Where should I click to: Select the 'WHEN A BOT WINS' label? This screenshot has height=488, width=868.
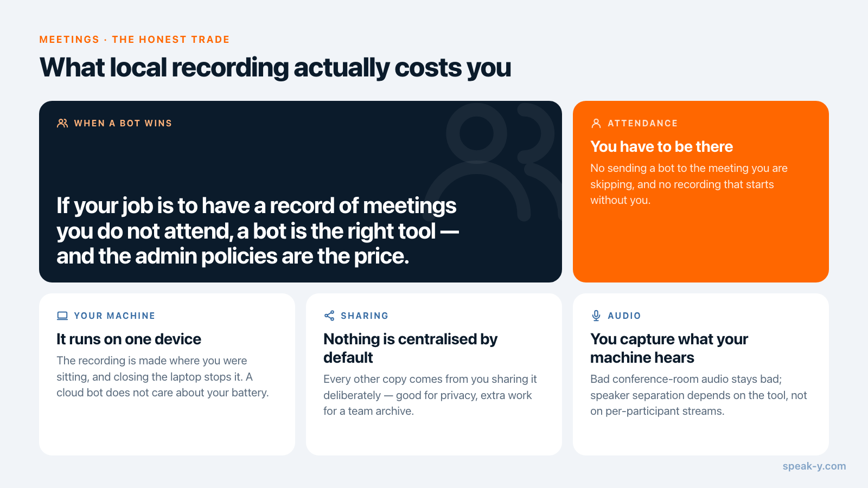(x=123, y=123)
